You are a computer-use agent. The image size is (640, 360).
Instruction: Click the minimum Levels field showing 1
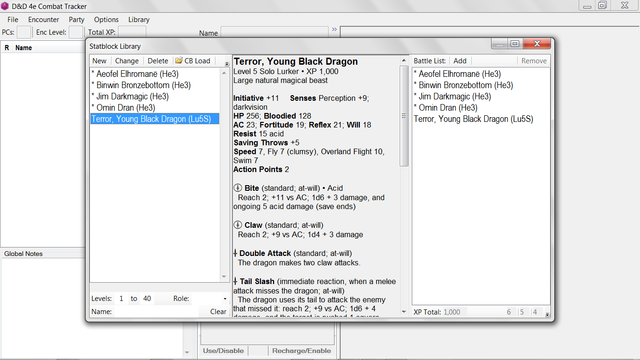pyautogui.click(x=121, y=299)
